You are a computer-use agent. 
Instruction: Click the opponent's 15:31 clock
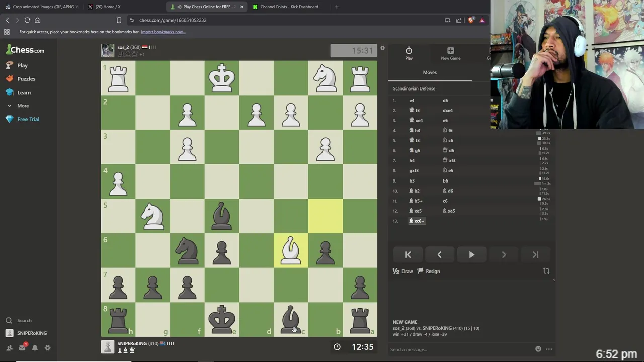354,51
